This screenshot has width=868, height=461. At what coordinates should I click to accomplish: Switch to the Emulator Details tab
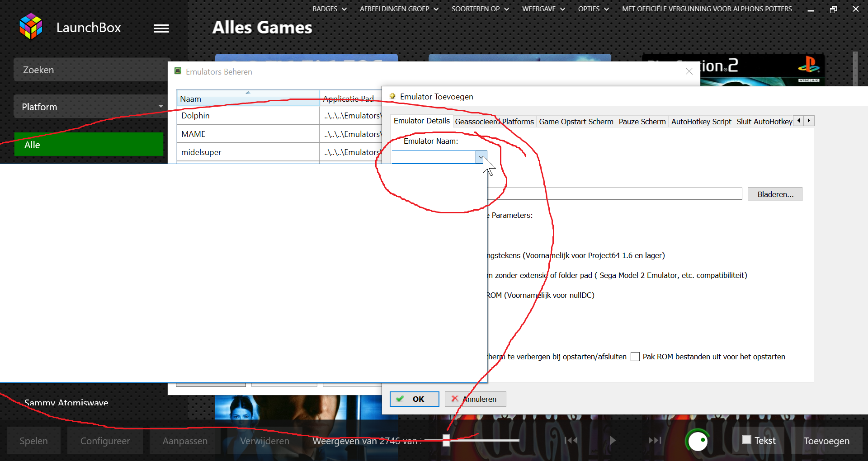[421, 121]
